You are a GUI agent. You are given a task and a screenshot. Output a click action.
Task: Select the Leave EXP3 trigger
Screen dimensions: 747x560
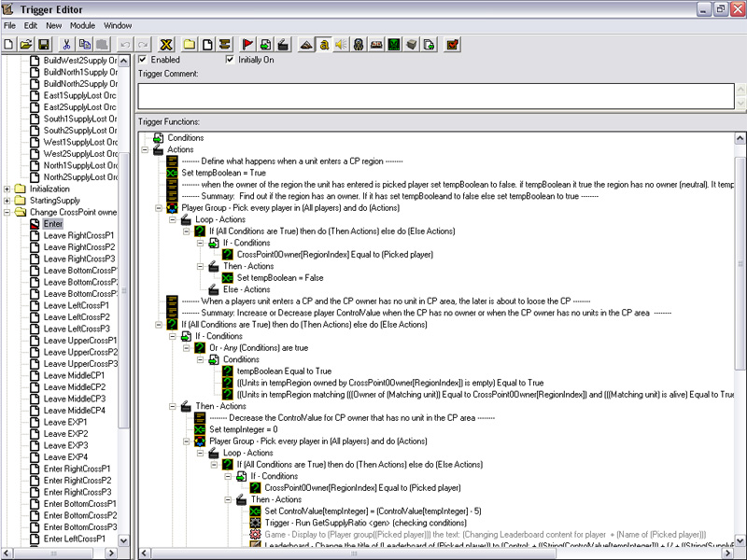[65, 446]
